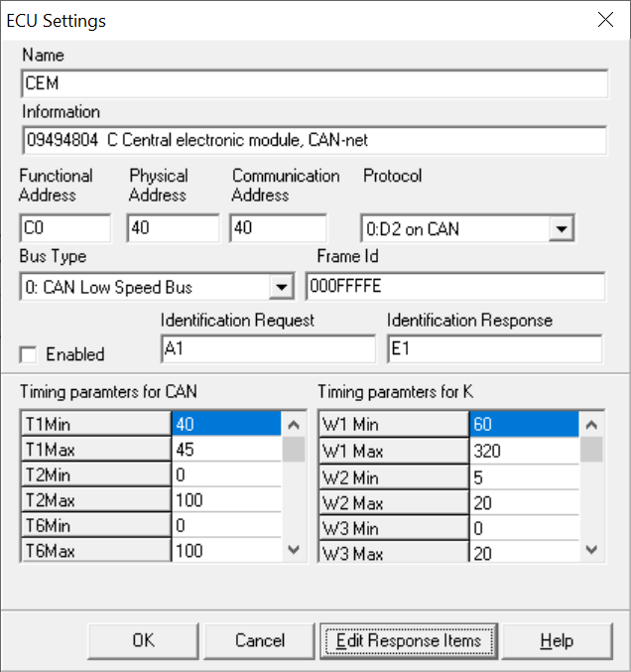Click the Communication Address field

[278, 228]
